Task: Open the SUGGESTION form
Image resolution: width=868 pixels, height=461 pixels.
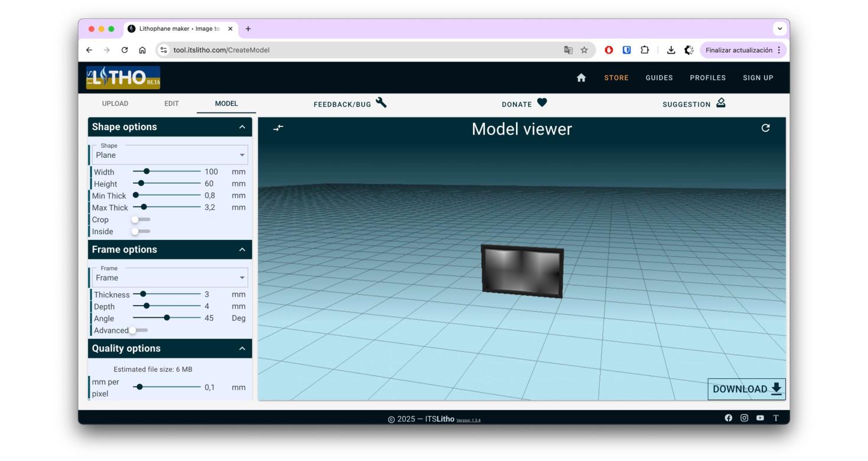Action: [x=694, y=103]
